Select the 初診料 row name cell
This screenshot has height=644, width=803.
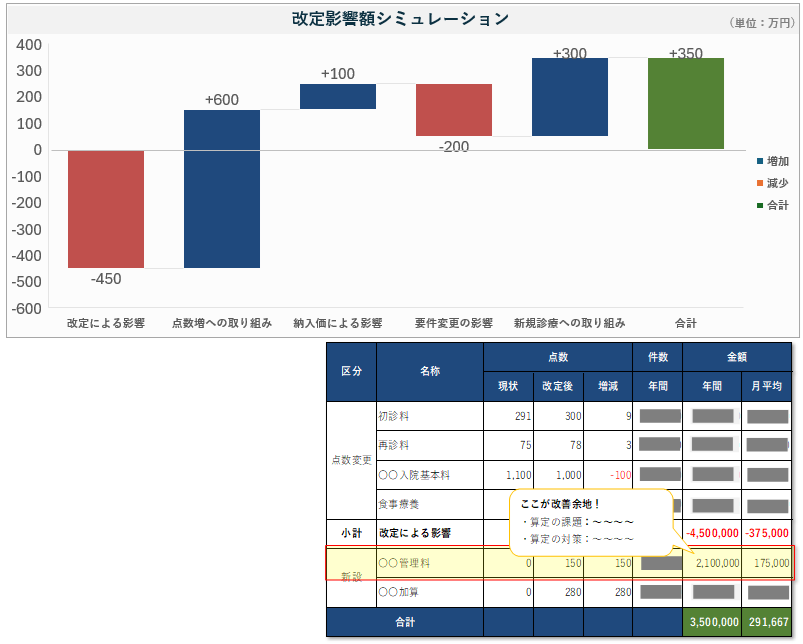(430, 416)
